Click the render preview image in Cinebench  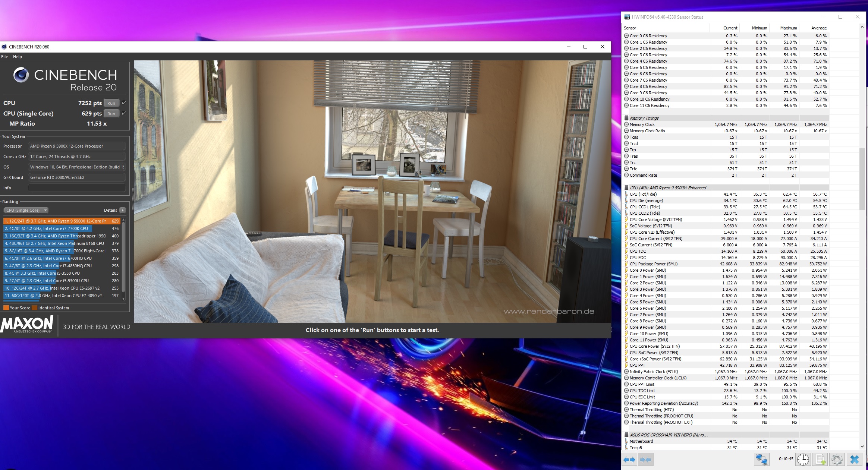372,191
